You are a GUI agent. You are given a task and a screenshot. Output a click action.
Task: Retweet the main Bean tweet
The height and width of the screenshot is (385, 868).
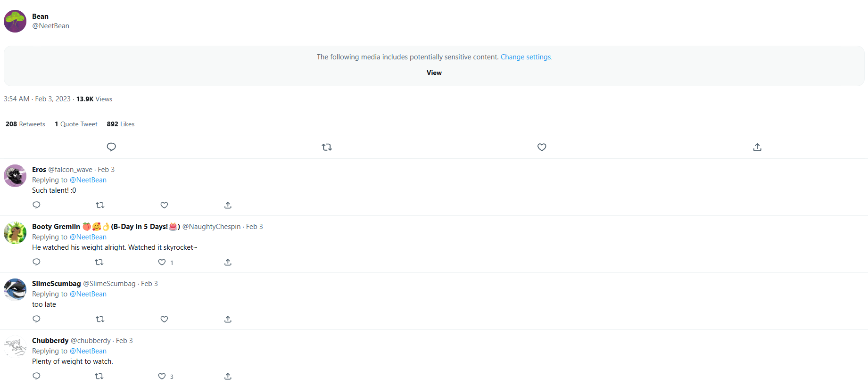[327, 147]
